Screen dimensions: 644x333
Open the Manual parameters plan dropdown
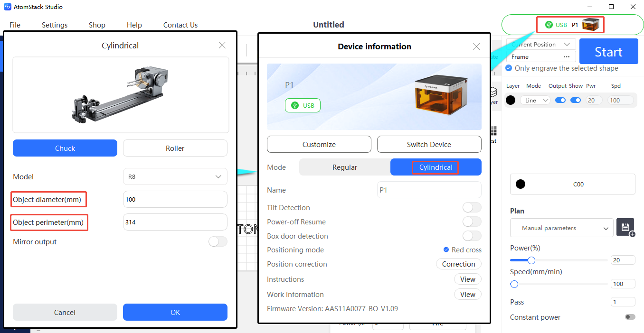click(561, 228)
